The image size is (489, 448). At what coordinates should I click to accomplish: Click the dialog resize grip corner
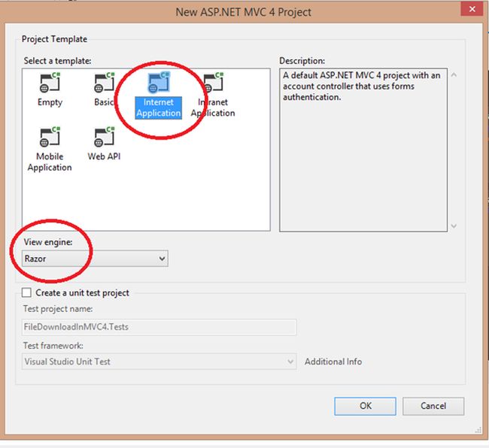point(478,431)
